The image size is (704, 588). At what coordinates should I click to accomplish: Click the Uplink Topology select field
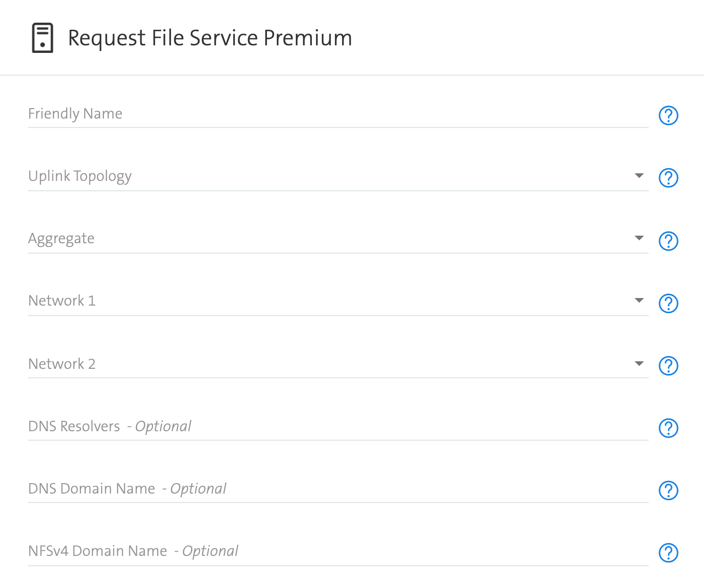[338, 176]
